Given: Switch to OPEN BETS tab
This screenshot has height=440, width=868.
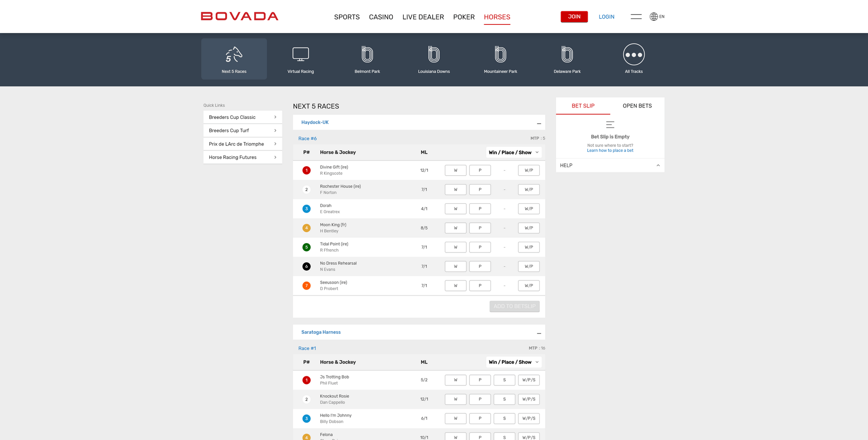Looking at the screenshot, I should pos(637,106).
